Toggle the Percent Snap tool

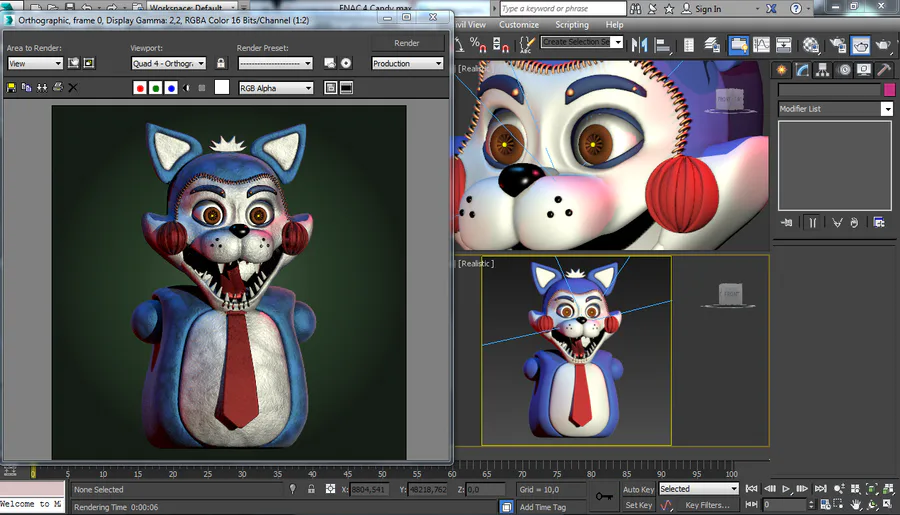click(478, 44)
